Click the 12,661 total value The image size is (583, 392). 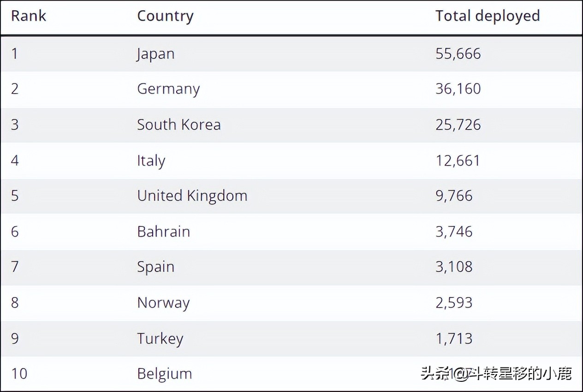[x=458, y=160]
